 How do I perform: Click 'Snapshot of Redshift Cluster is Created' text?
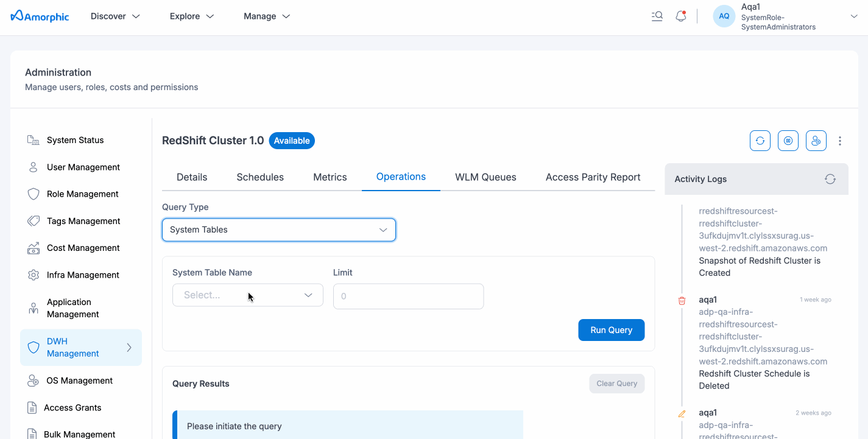760,267
